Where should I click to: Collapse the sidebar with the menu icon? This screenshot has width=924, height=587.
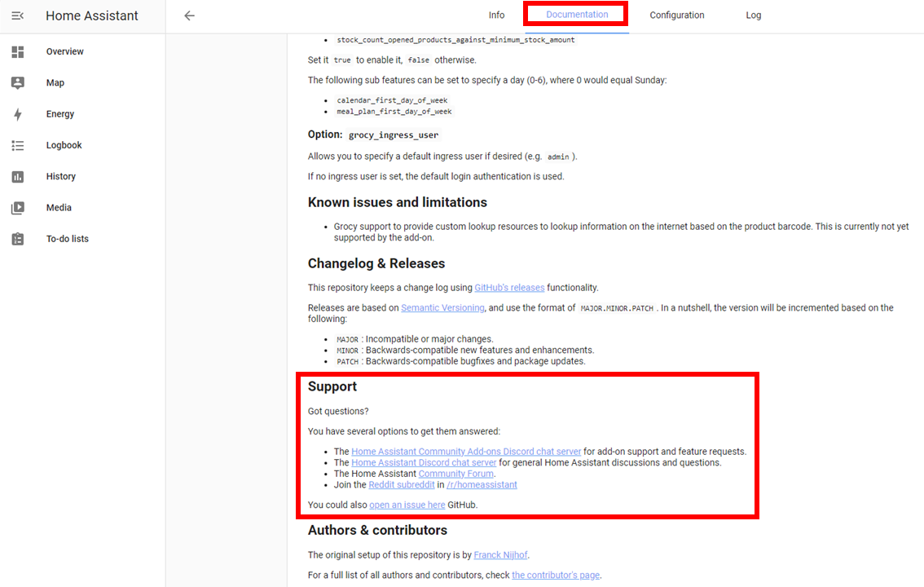click(x=18, y=16)
